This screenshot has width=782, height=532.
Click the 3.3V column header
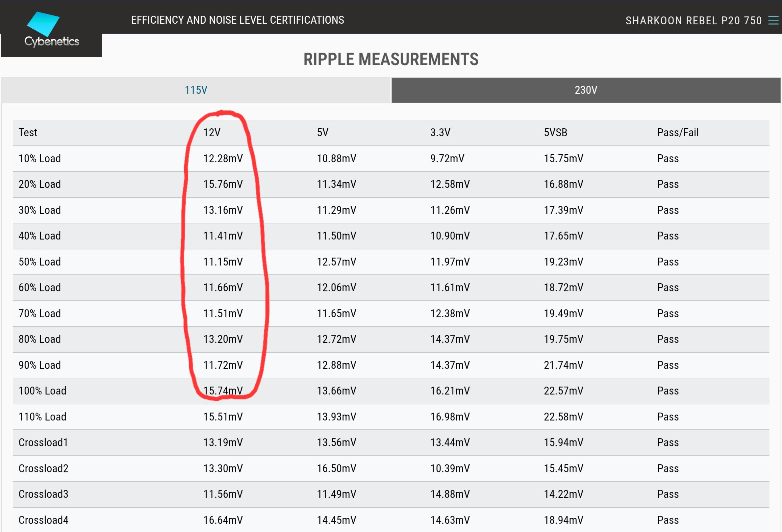[440, 133]
